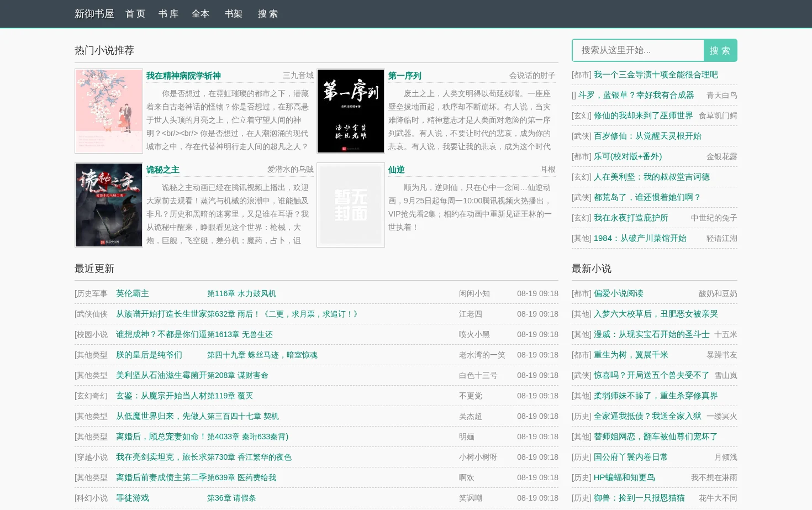Open sidebar link 修仙的我却来到了巫师世界

point(643,115)
